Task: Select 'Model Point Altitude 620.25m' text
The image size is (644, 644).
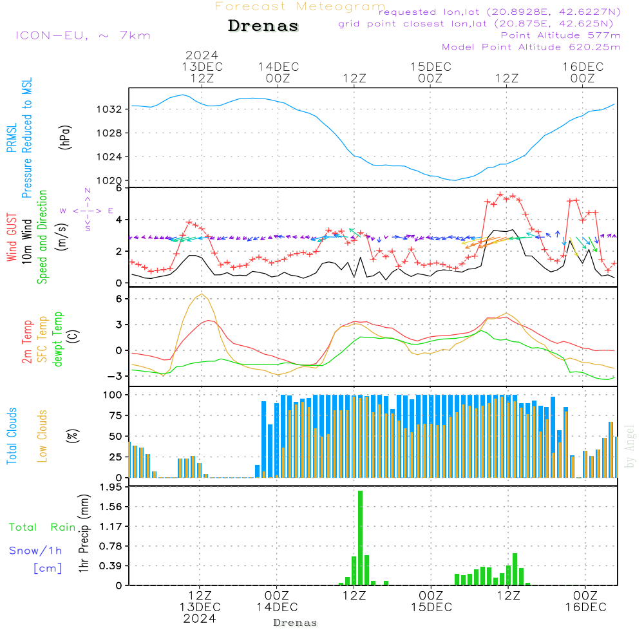Action: [531, 47]
